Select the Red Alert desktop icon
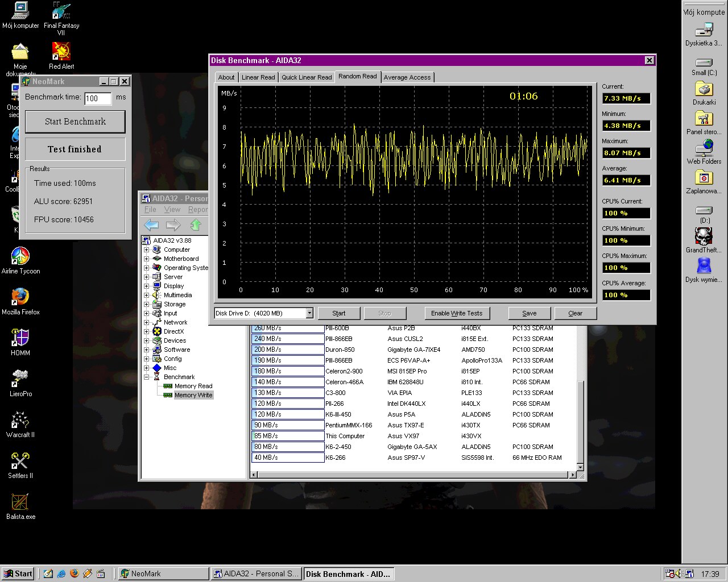The width and height of the screenshot is (728, 582). click(61, 55)
